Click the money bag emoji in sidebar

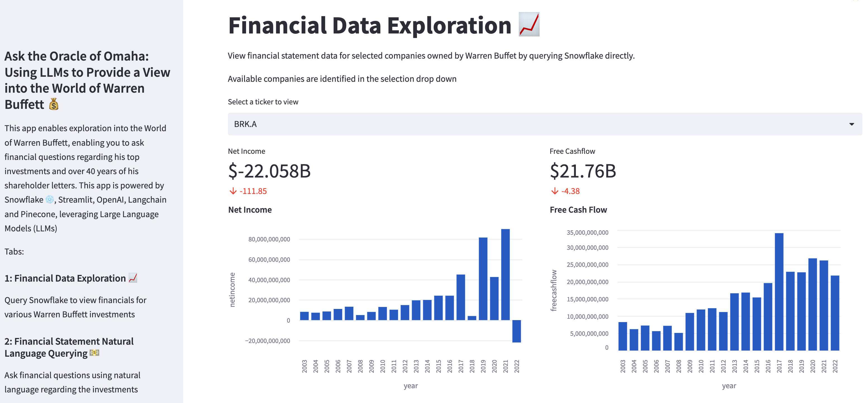pos(54,104)
